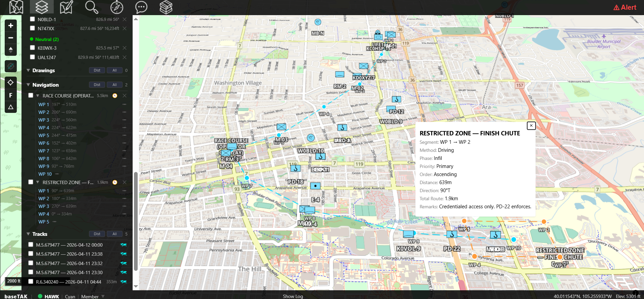Delete RESTRICTED ZONE route X icon
Screen dimensions: 644x299
[125, 182]
